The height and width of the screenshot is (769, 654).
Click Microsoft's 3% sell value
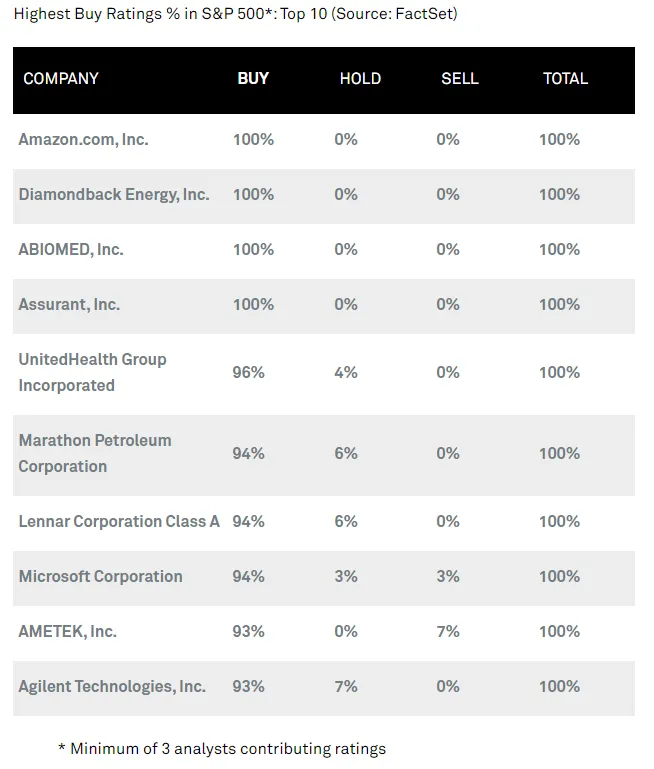448,576
